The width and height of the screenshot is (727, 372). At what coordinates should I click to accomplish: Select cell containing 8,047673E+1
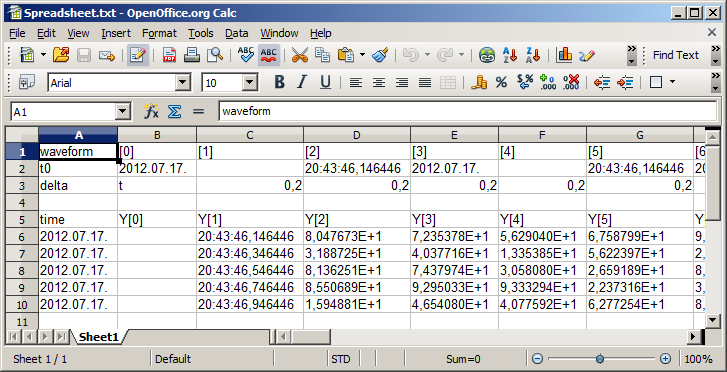tap(357, 237)
